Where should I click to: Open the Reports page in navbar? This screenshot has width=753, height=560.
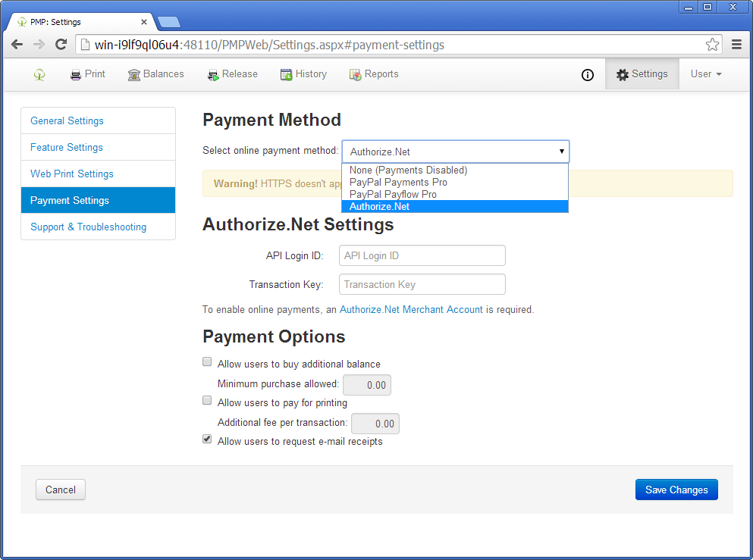click(374, 74)
